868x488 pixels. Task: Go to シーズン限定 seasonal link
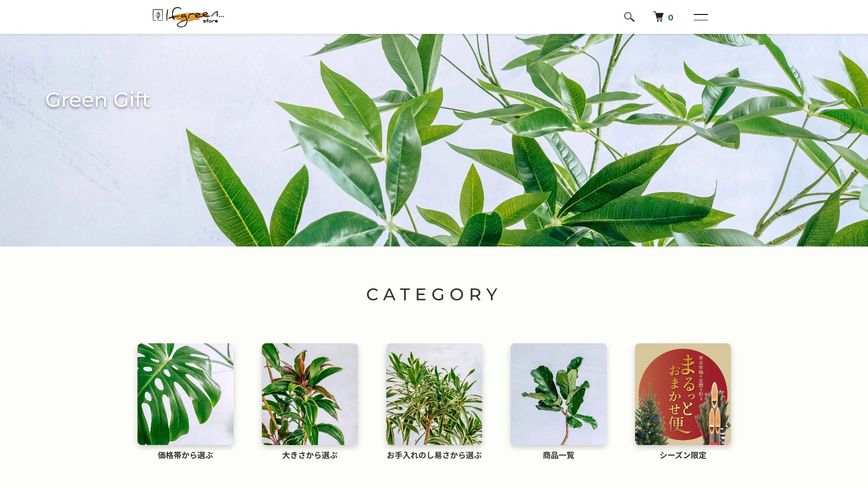683,455
